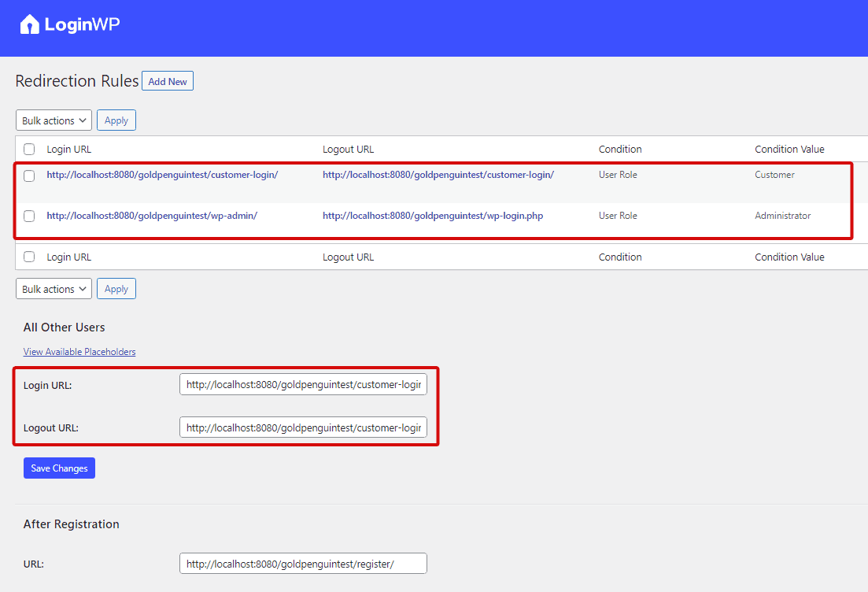Open View Available Placeholders link
Viewport: 868px width, 592px height.
point(79,352)
